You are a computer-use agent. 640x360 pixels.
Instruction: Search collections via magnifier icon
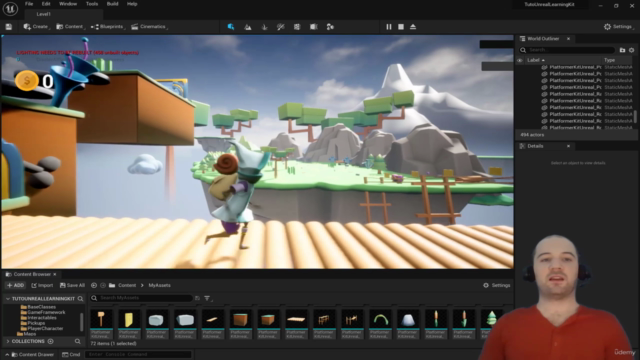78,341
